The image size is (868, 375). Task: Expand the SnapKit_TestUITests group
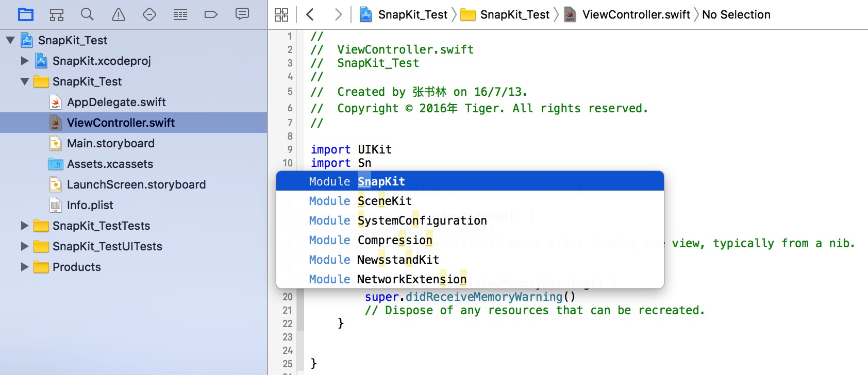(x=25, y=246)
